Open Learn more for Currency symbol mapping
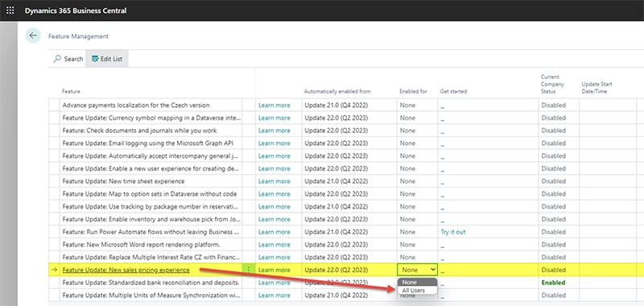Screen dimensions: 644x306 coord(275,118)
